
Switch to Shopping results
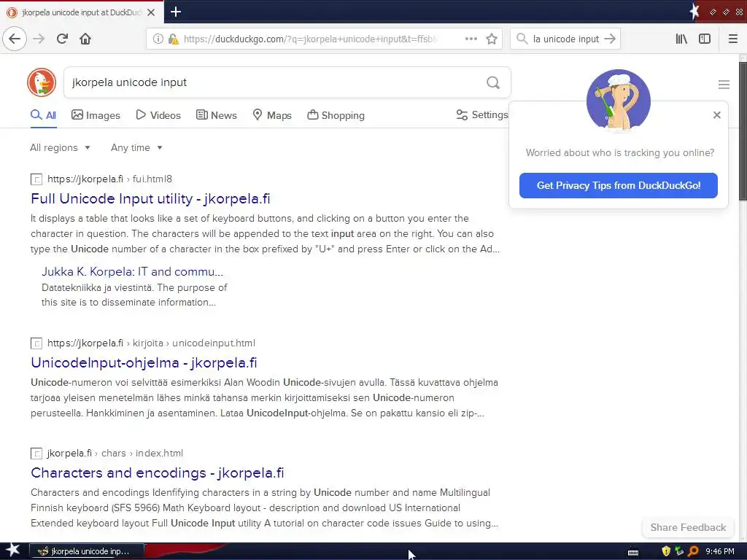point(336,115)
